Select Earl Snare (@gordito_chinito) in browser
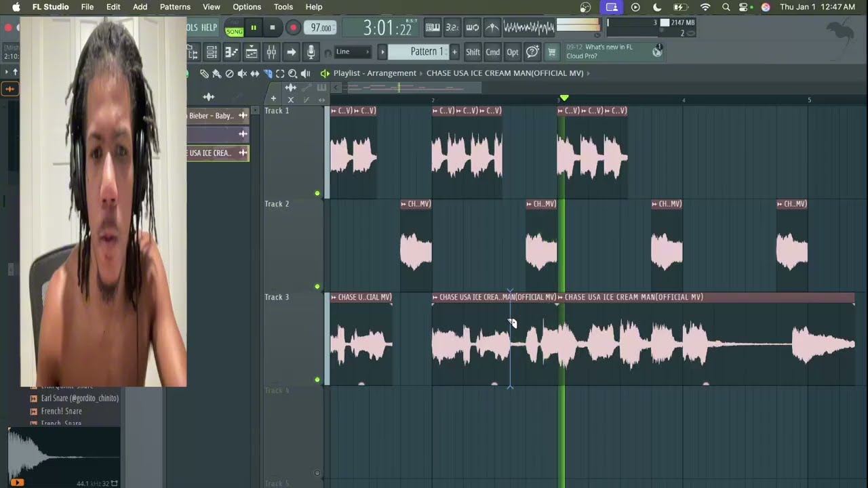Image resolution: width=868 pixels, height=488 pixels. [x=79, y=399]
